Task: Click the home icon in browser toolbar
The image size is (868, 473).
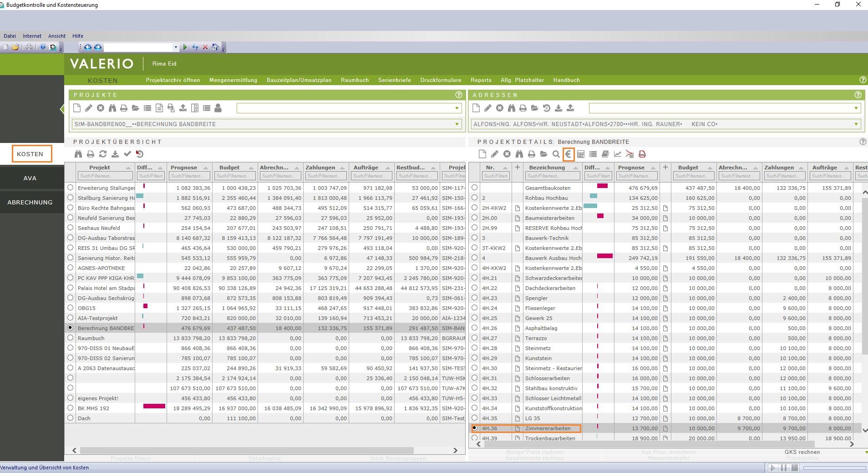Action: (x=215, y=47)
